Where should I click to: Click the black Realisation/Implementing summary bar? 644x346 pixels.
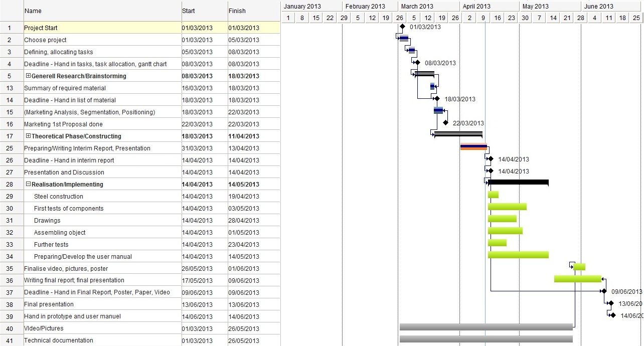pos(518,183)
